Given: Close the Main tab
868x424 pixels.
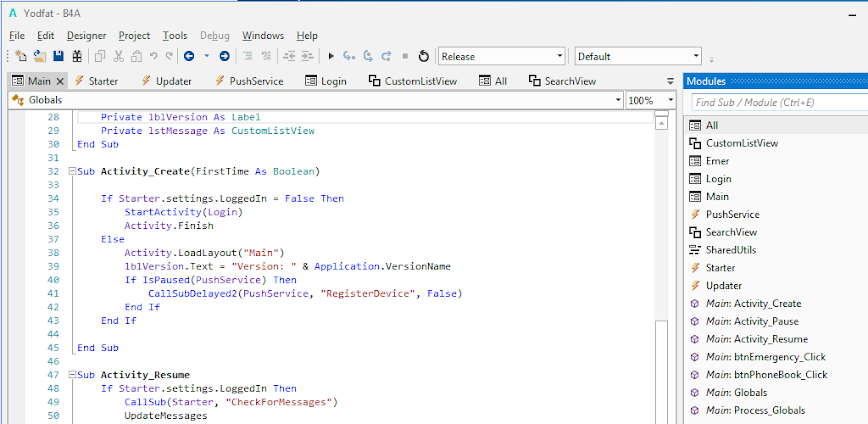Looking at the screenshot, I should tap(60, 81).
